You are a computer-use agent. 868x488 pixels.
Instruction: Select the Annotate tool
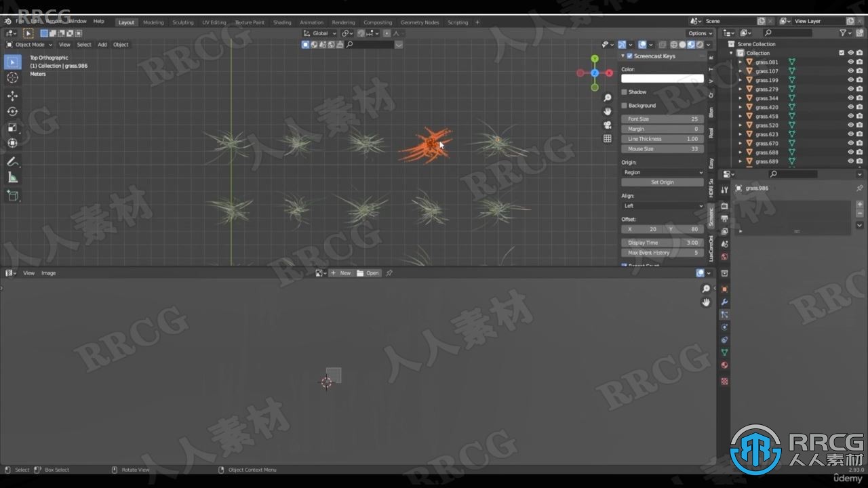coord(12,161)
